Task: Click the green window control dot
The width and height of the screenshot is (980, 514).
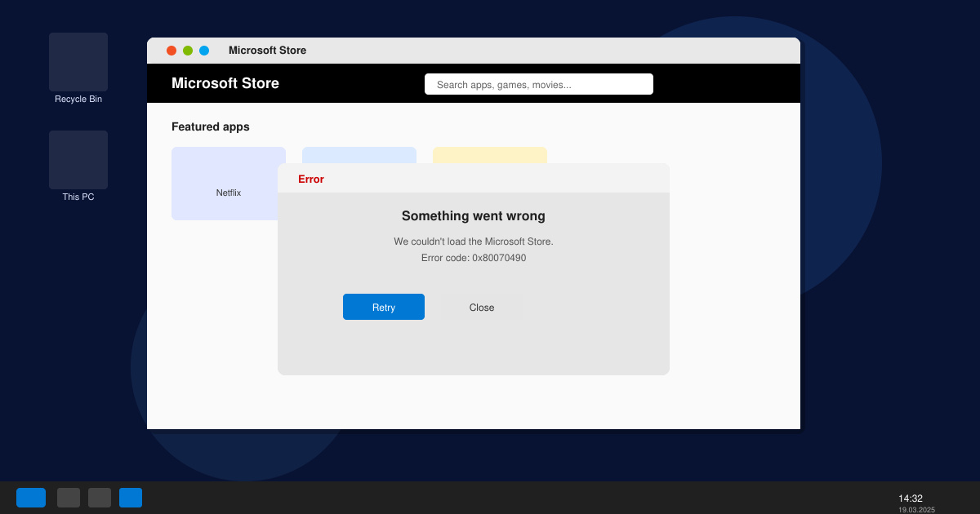Action: [x=188, y=51]
